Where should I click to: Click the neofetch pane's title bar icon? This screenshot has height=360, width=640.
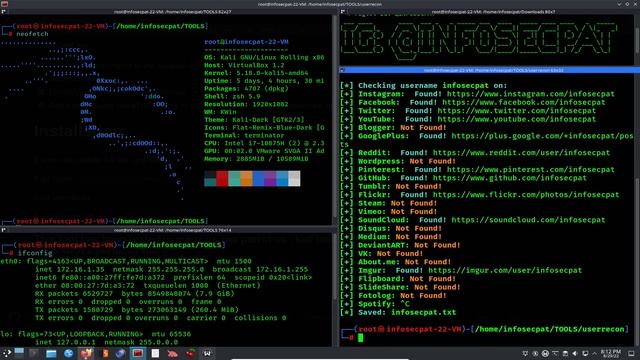(3, 12)
